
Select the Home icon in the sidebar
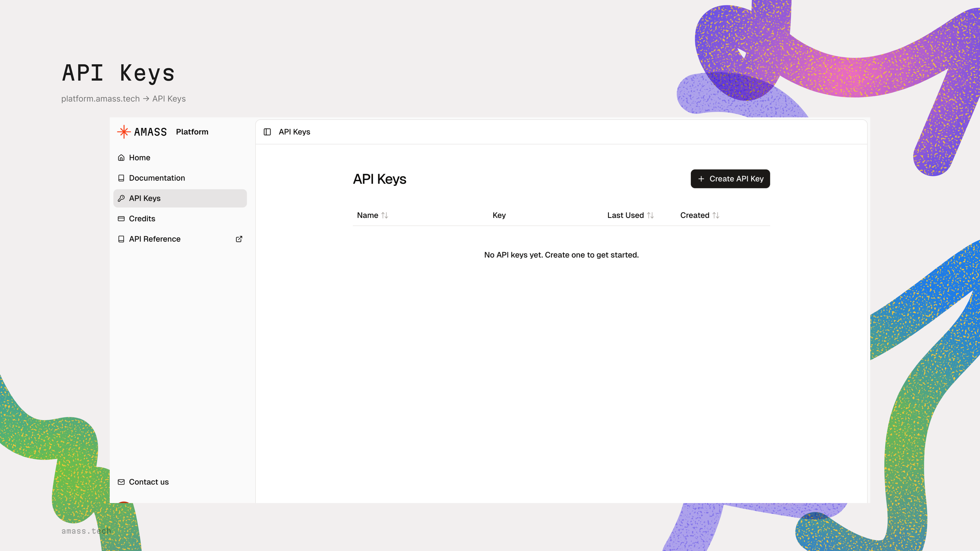coord(121,157)
